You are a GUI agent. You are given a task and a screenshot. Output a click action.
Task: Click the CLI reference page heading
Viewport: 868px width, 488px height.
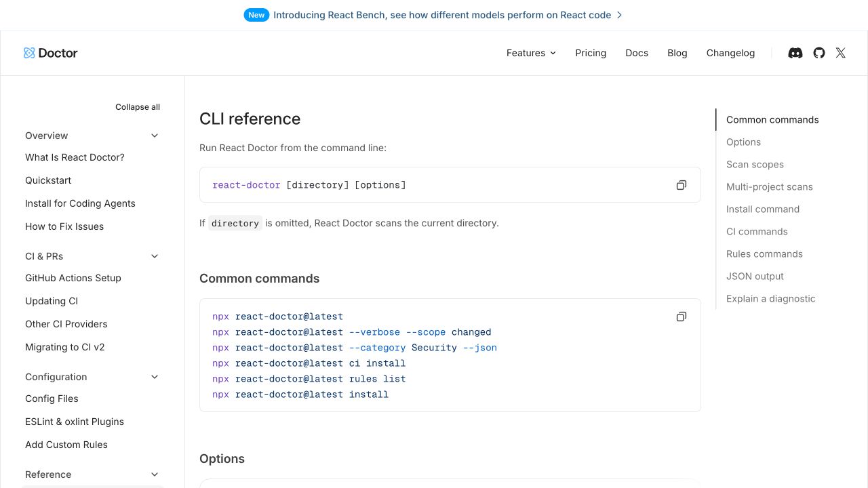[250, 119]
